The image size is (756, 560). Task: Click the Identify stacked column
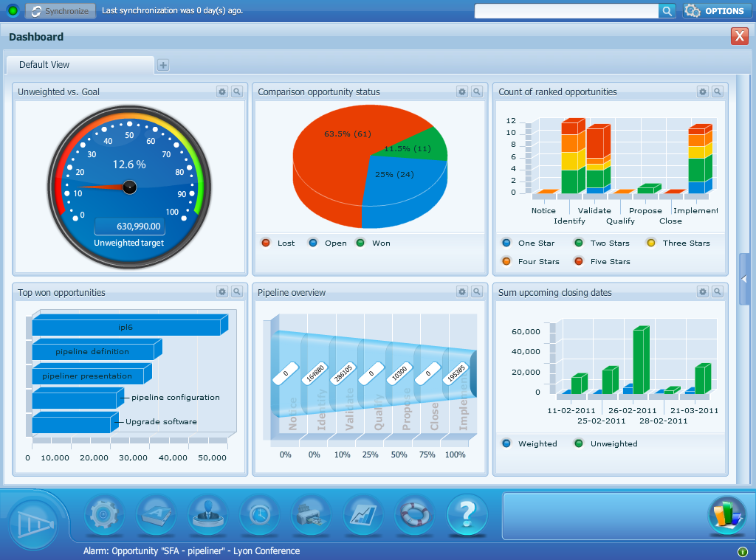573,156
